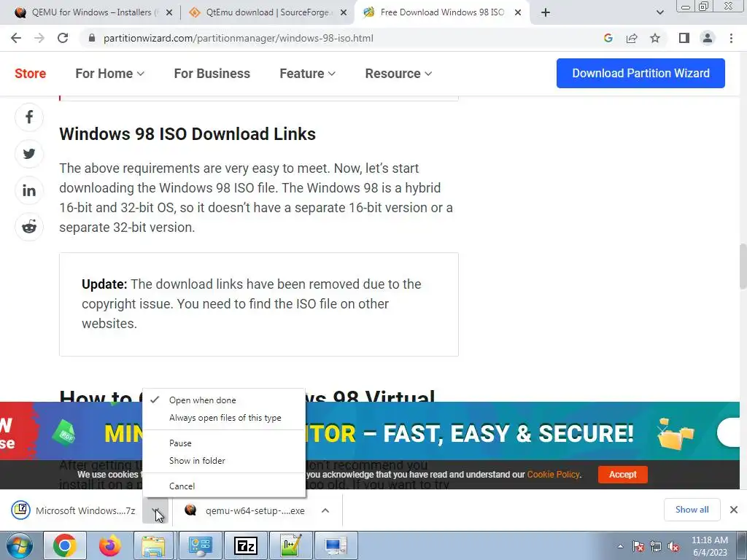Click the page vertical scrollbar thumb
The image size is (747, 560).
tap(743, 265)
